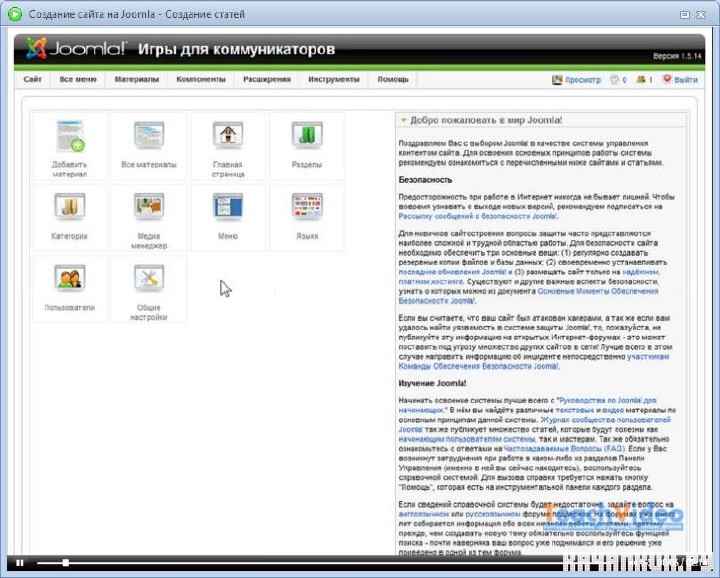Click the Joomla! logo in header
This screenshot has height=578, width=720.
(x=76, y=48)
